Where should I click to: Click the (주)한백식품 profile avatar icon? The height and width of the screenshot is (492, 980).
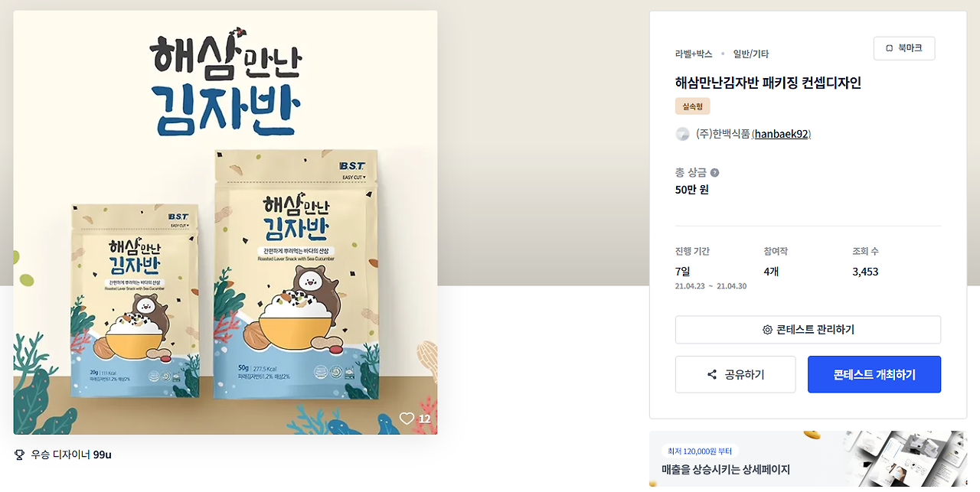(x=682, y=134)
